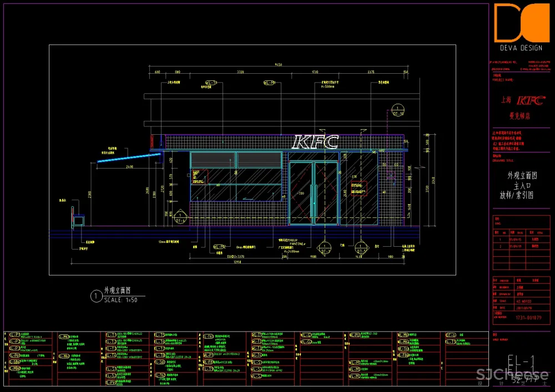Screen dimensions: 555x392
Task: Click the WL-T1 material tag above the facade
Action: pos(211,83)
